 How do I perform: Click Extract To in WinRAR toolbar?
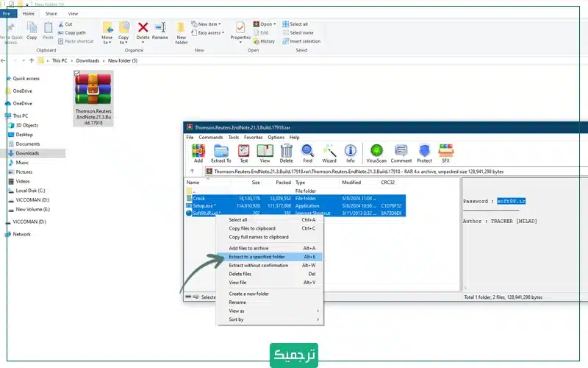[221, 153]
